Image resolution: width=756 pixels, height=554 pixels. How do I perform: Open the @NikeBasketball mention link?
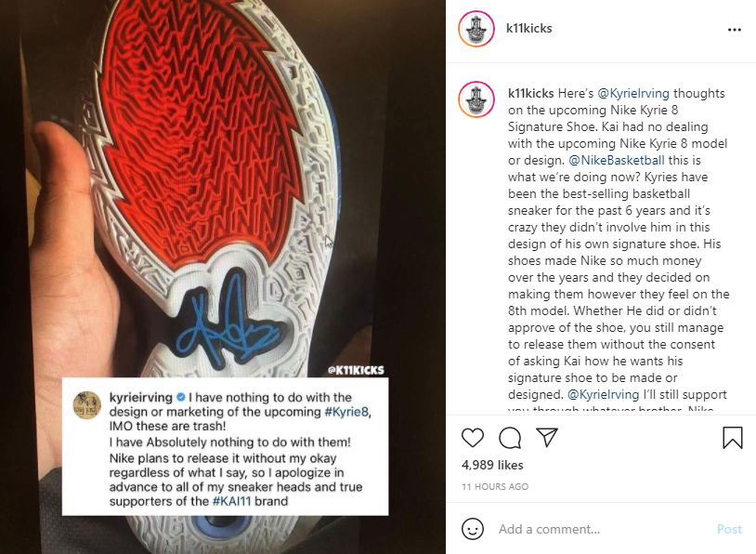tap(616, 160)
